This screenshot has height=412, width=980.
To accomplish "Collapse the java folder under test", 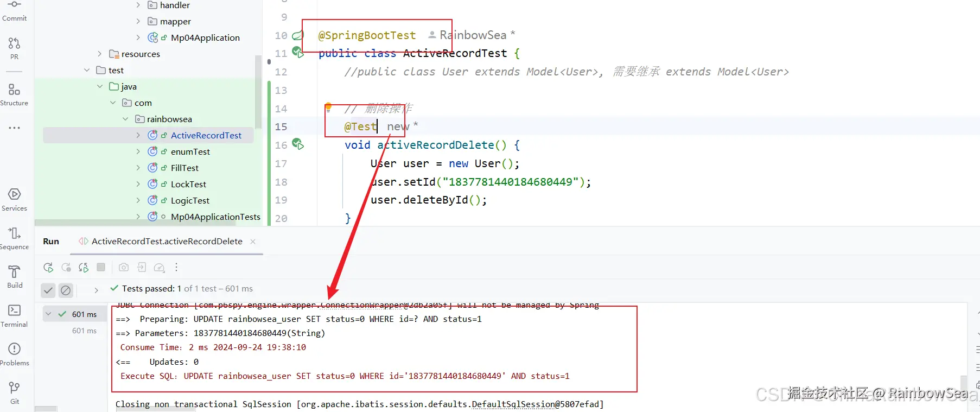I will (100, 86).
